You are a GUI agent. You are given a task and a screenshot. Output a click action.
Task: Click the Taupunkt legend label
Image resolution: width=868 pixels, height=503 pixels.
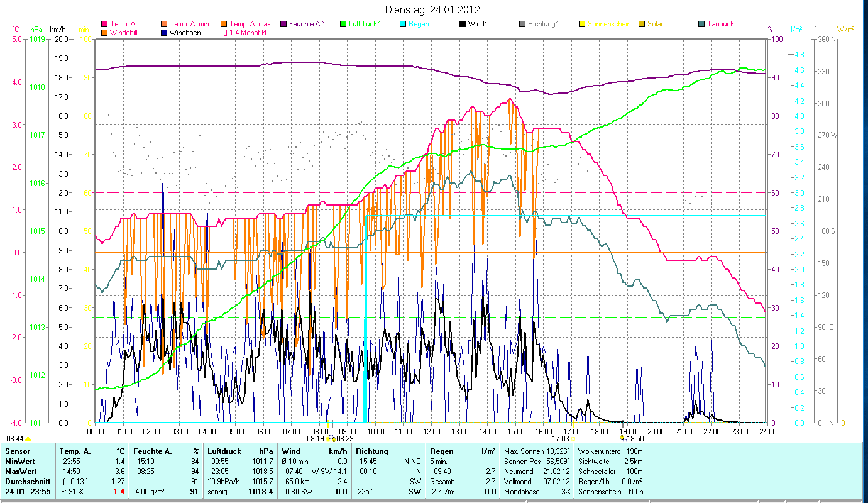721,24
